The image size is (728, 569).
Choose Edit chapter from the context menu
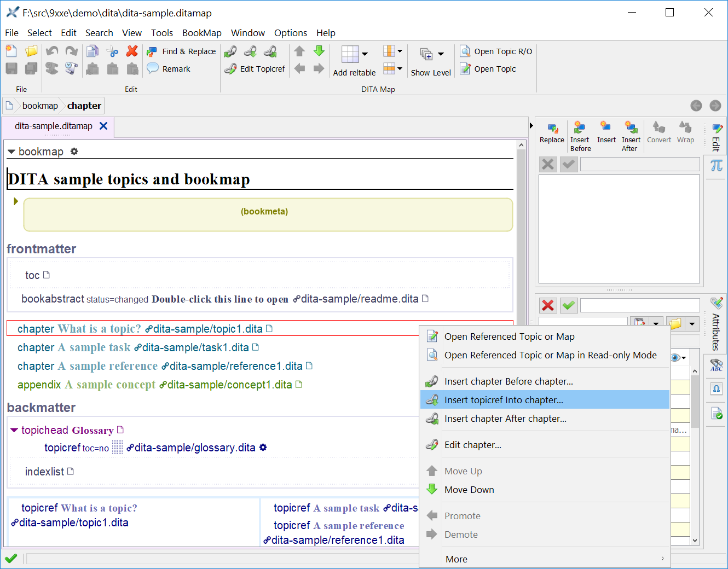(473, 444)
